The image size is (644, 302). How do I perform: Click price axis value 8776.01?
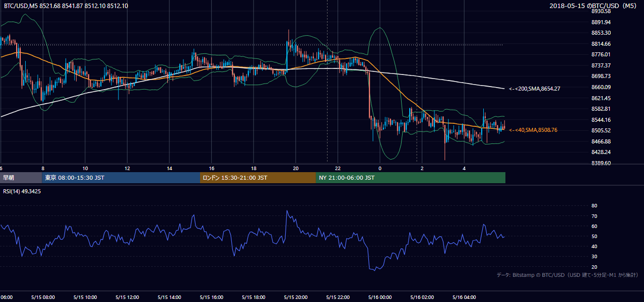pos(601,54)
